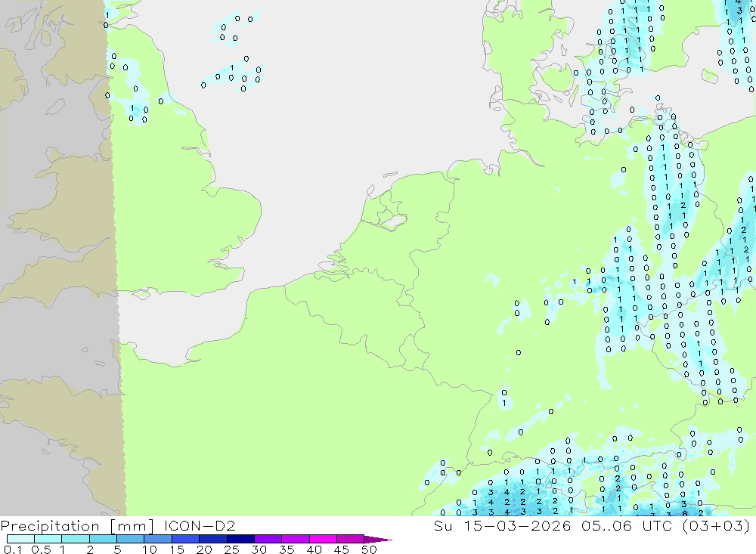This screenshot has height=554, width=756.
Task: Click the 'ICON-D2' model label
Action: 200,525
